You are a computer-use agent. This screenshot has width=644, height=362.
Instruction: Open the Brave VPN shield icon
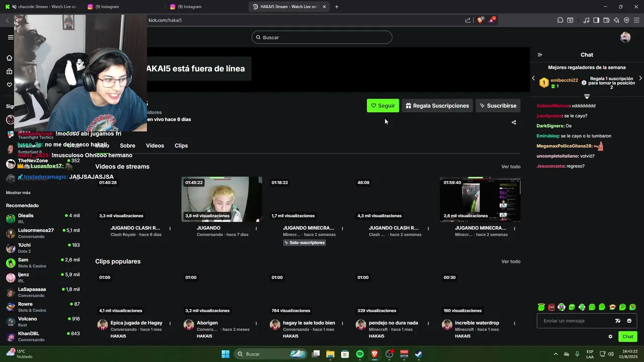click(626, 20)
